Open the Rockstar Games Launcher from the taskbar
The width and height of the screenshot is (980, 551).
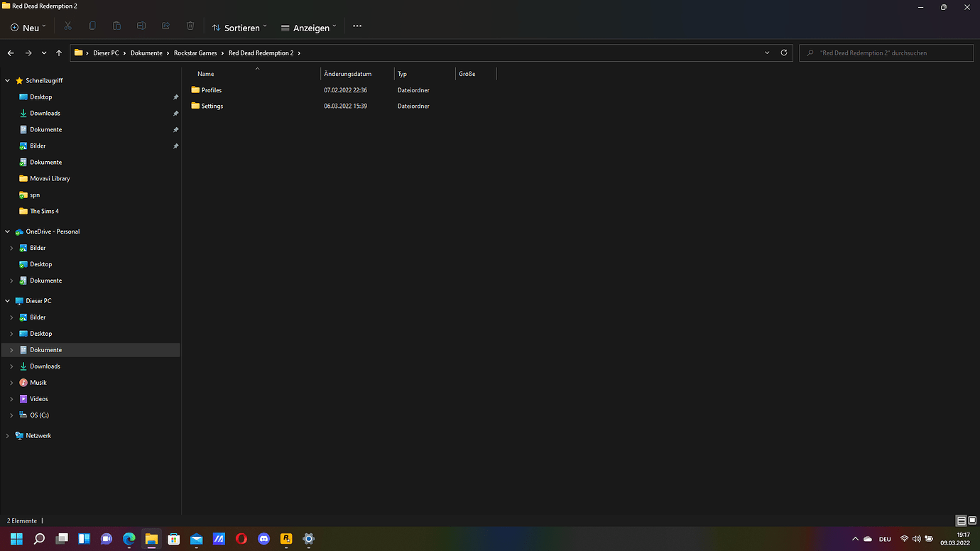coord(286,539)
